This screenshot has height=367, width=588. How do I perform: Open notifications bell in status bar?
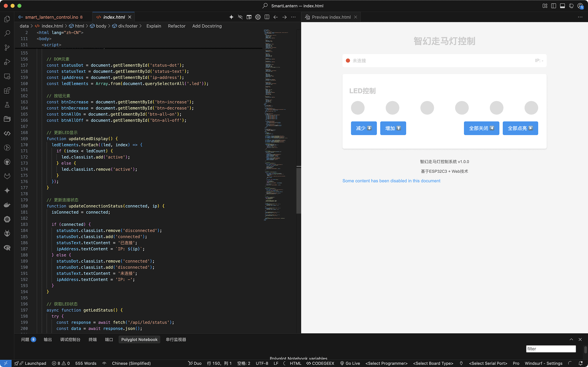point(581,363)
